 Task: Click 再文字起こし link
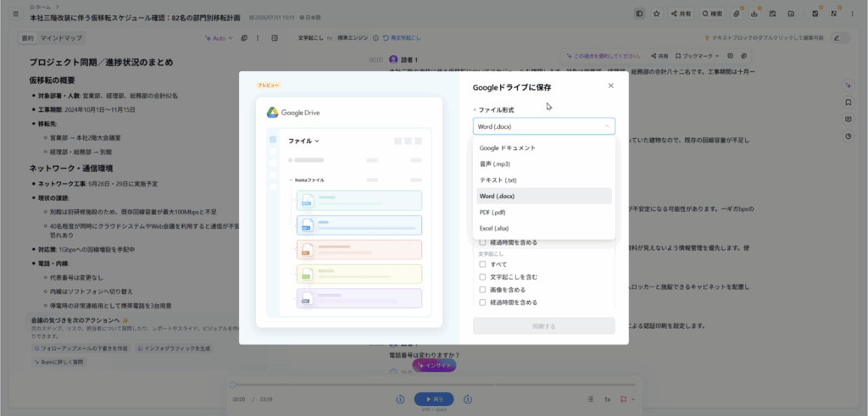[x=402, y=38]
